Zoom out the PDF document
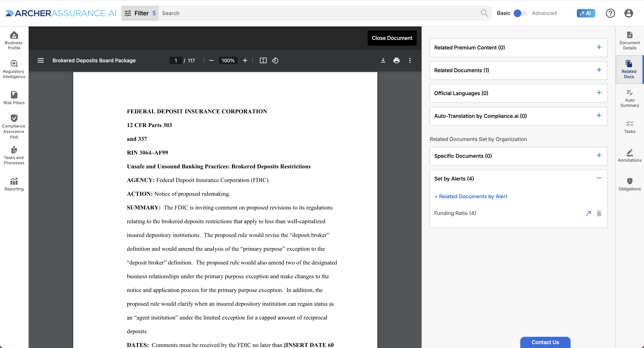644x348 pixels. (211, 61)
